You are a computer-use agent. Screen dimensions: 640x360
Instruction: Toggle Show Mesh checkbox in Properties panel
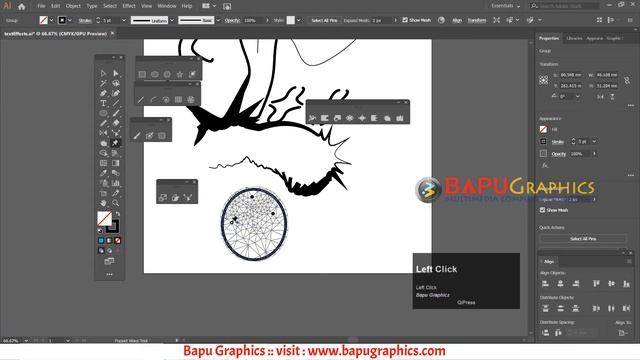click(542, 210)
